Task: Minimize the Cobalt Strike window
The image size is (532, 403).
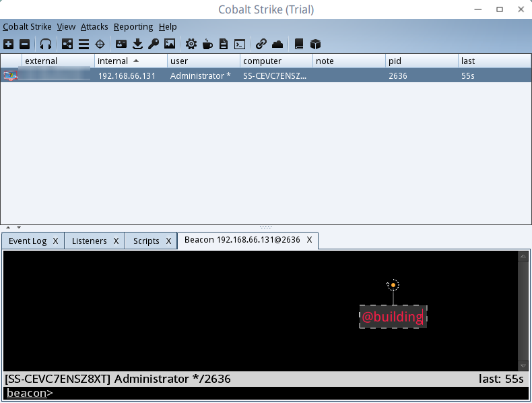Action: 478,9
